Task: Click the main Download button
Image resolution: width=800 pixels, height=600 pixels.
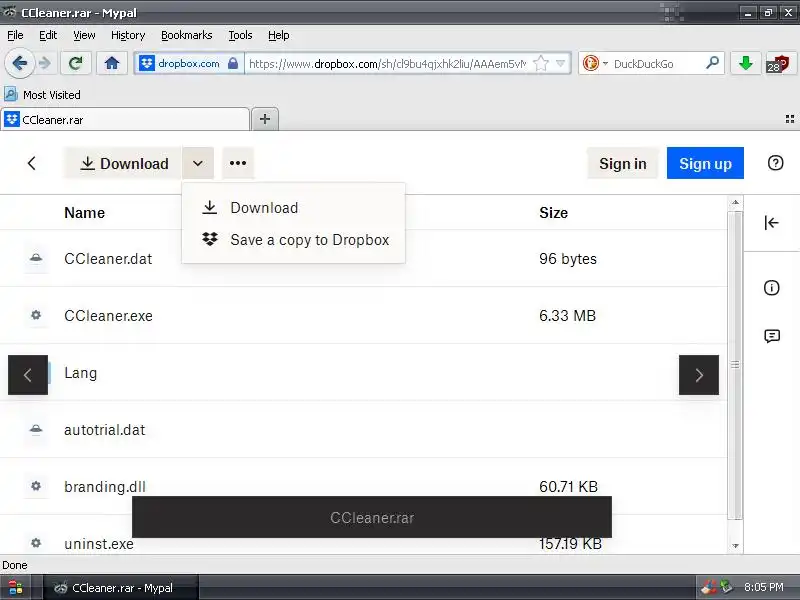Action: (x=123, y=163)
